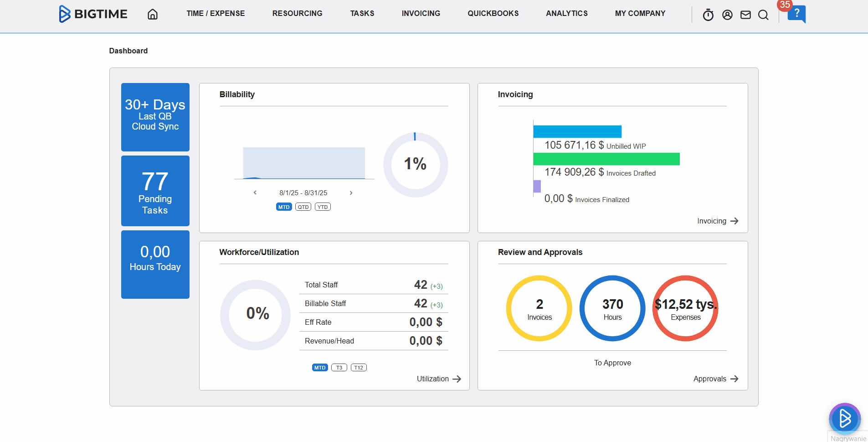The image size is (868, 442).
Task: Click the 77 Pending Tasks tile
Action: 155,191
